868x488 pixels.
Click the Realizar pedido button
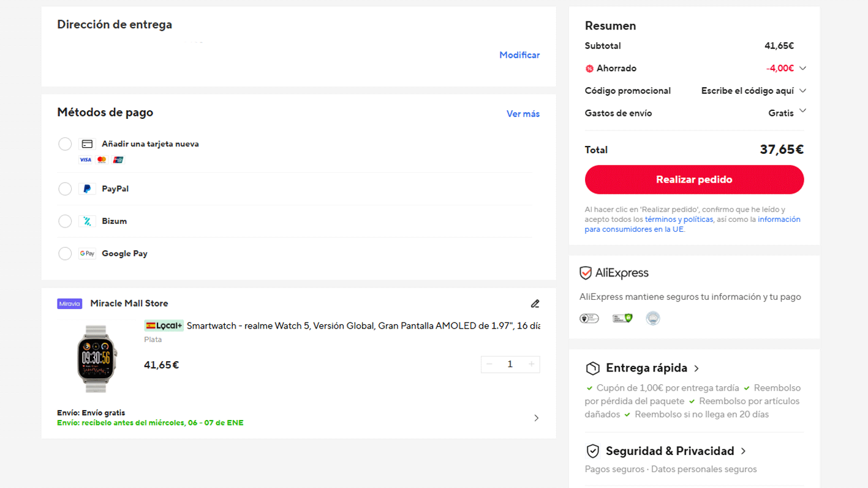(694, 180)
